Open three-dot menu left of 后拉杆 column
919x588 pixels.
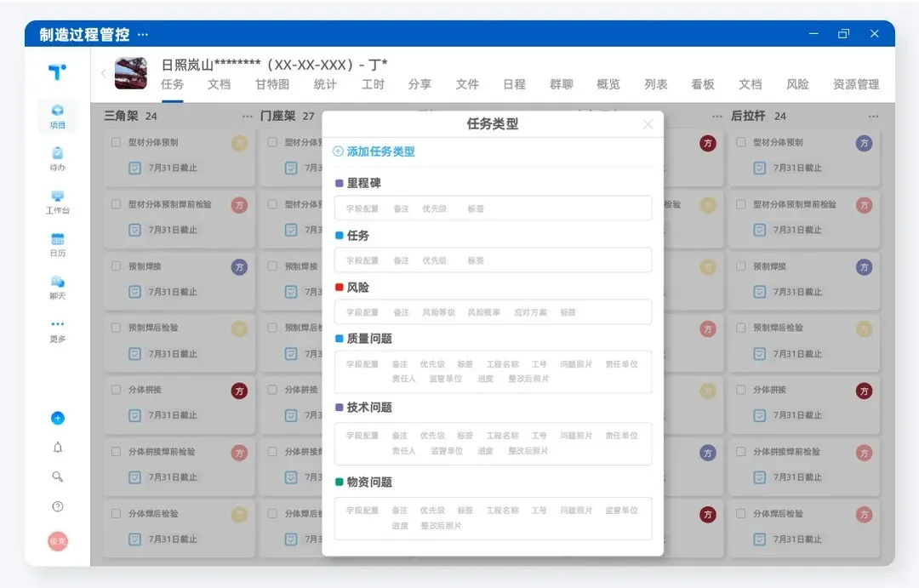(716, 116)
